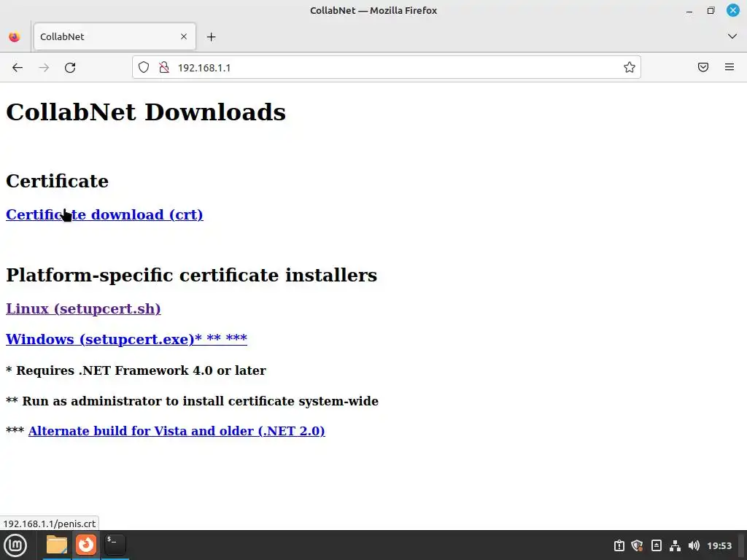Open the Firefox application menu
Image resolution: width=747 pixels, height=560 pixels.
pyautogui.click(x=729, y=67)
